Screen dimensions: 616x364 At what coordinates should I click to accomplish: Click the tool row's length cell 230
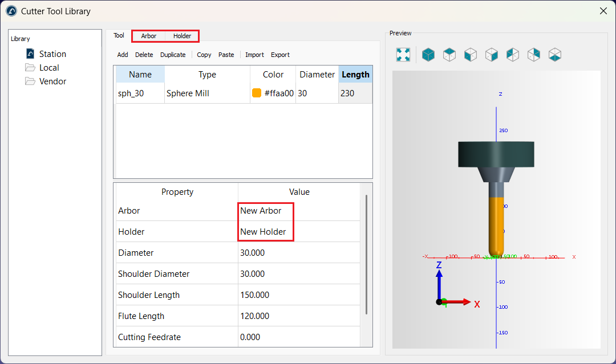[355, 93]
